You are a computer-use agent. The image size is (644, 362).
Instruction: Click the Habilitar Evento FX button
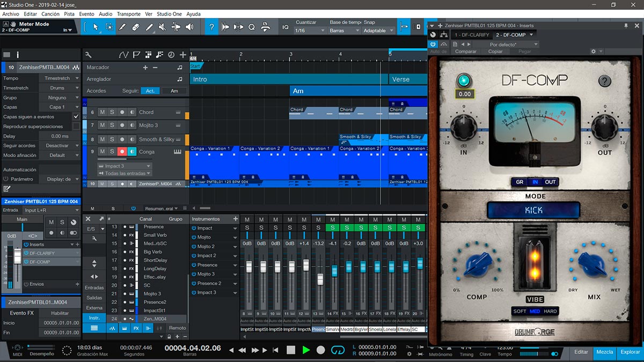point(60,313)
